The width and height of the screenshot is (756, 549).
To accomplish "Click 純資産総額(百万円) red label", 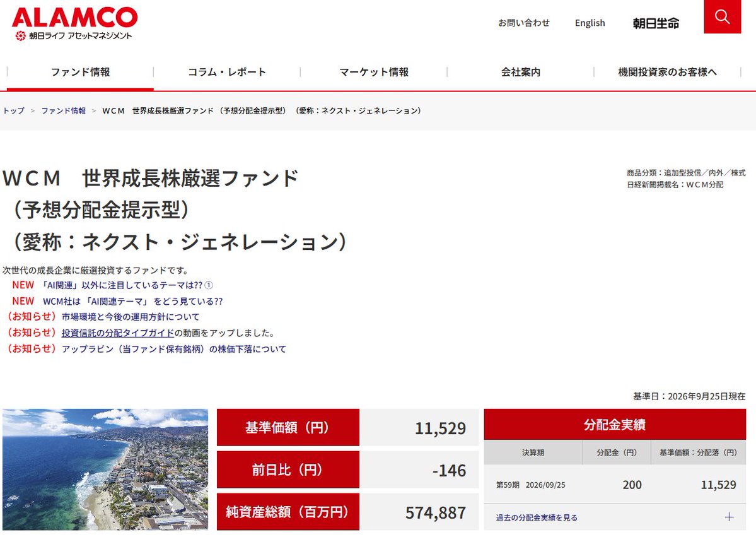I will point(288,512).
